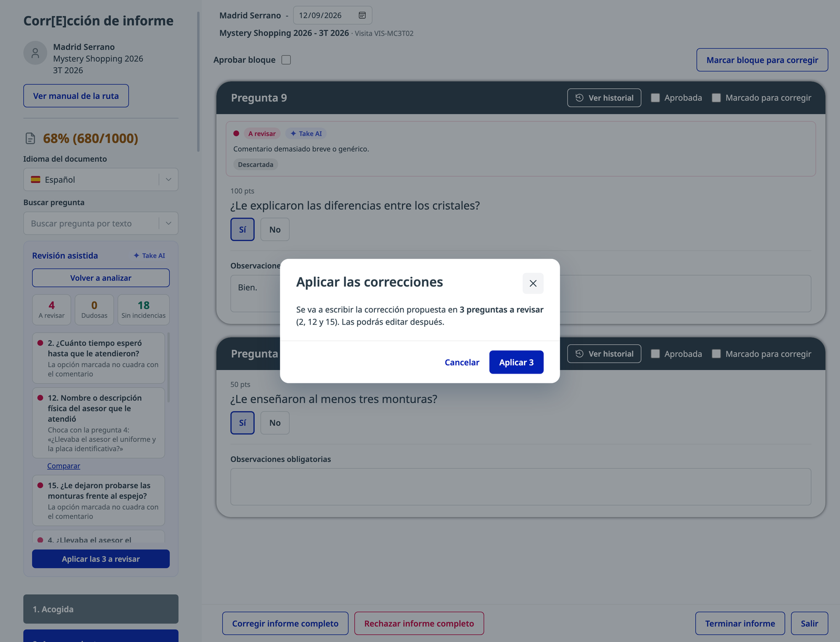Click Marcar bloque para corregir
840x642 pixels.
[x=762, y=60]
